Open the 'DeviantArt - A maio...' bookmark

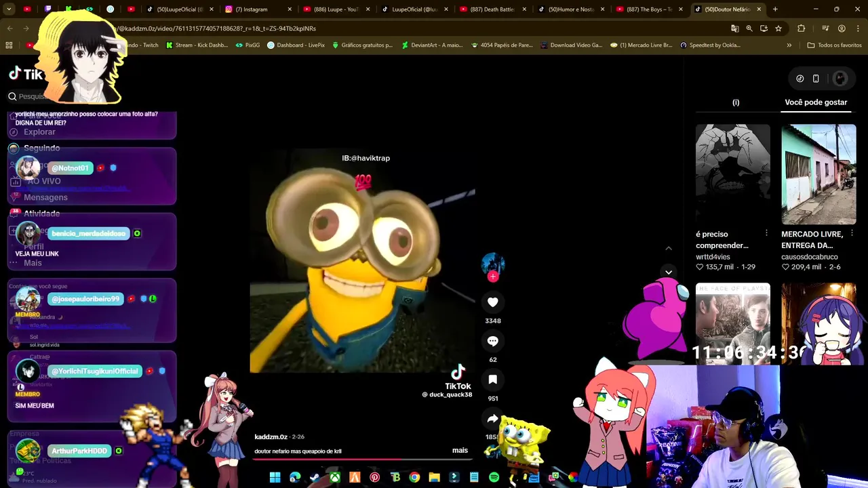point(432,45)
